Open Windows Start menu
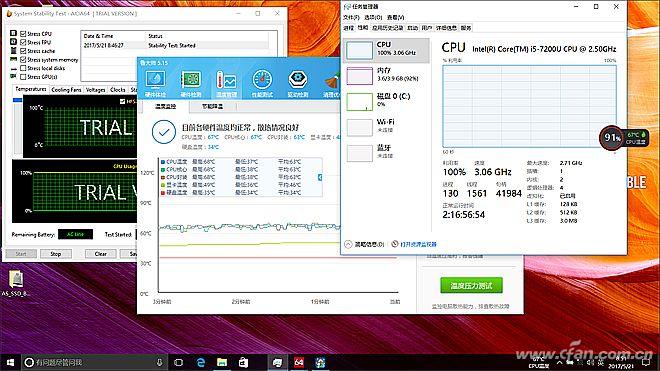Image resolution: width=660 pixels, height=371 pixels. point(11,362)
